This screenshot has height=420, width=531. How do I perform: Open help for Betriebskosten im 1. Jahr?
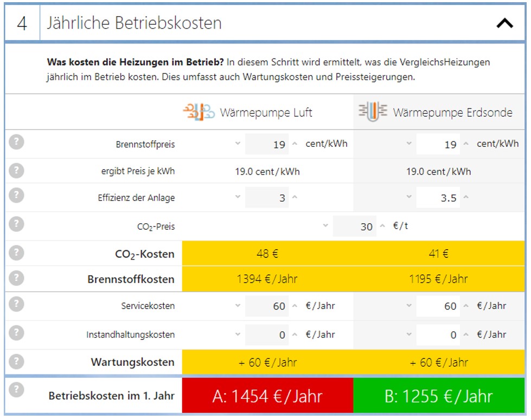pyautogui.click(x=17, y=390)
